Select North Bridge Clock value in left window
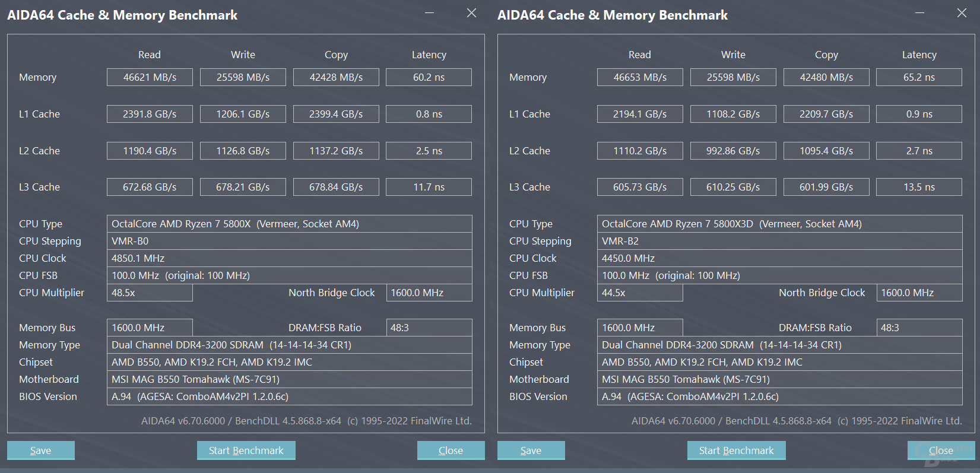 point(429,293)
